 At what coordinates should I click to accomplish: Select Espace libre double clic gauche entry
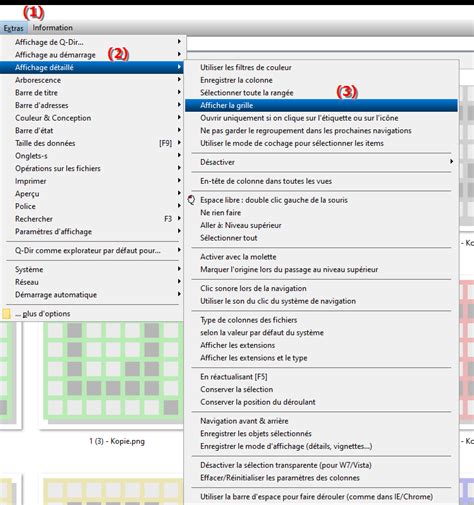click(x=322, y=200)
